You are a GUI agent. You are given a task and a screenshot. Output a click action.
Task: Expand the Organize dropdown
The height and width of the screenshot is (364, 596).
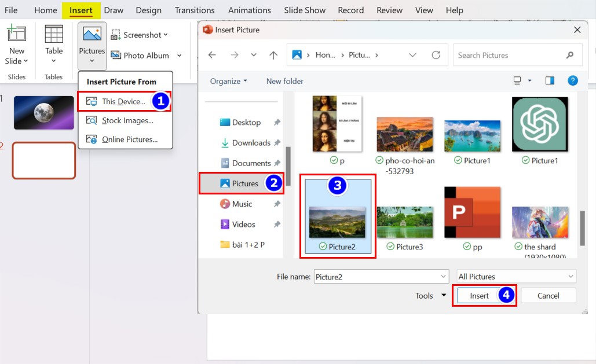coord(228,81)
